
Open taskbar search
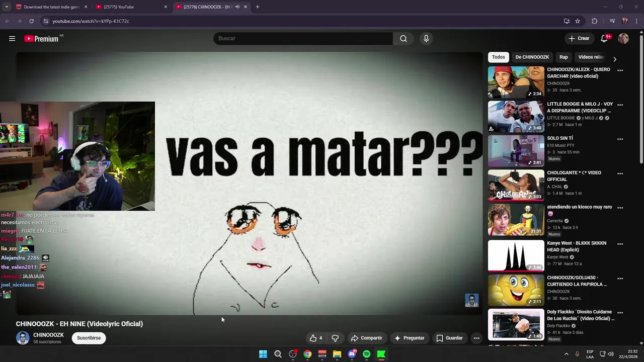point(278,354)
